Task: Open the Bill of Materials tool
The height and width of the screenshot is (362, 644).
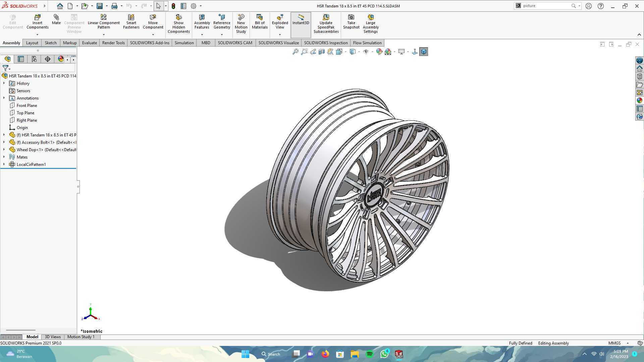Action: pos(260,22)
